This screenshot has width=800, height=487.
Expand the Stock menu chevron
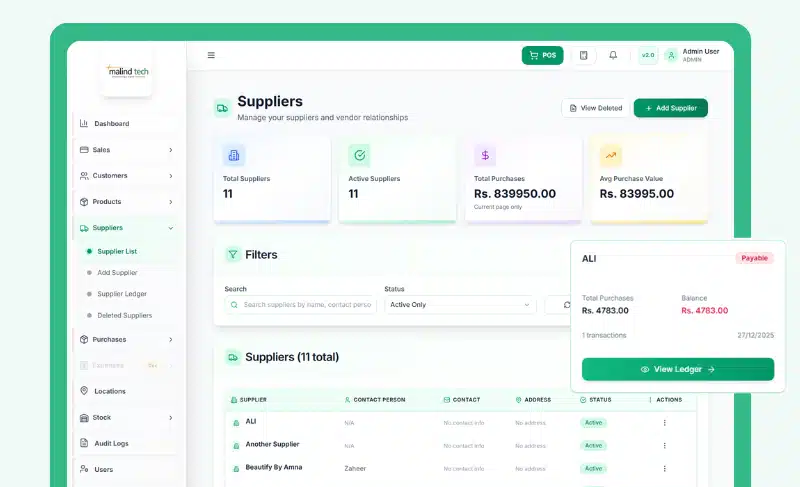coord(170,418)
